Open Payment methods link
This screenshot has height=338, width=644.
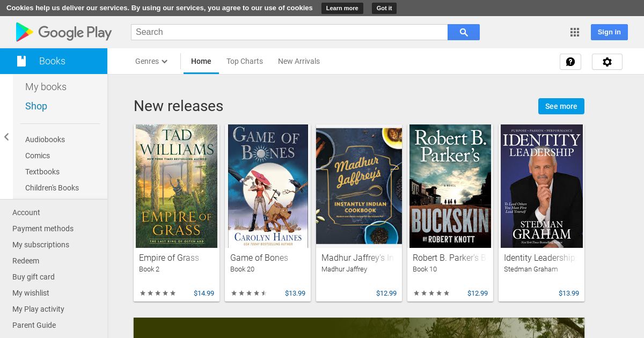(x=43, y=229)
